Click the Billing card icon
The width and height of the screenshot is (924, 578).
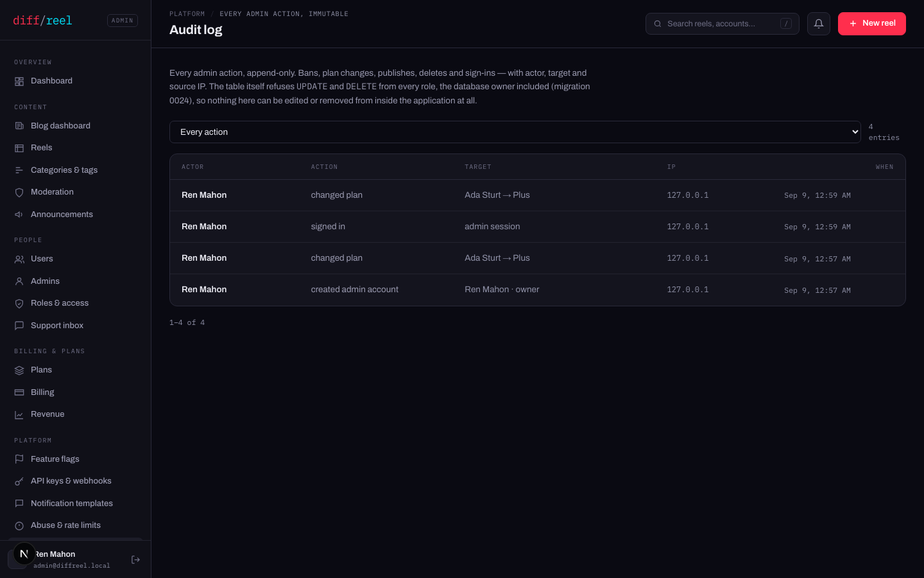pyautogui.click(x=19, y=392)
